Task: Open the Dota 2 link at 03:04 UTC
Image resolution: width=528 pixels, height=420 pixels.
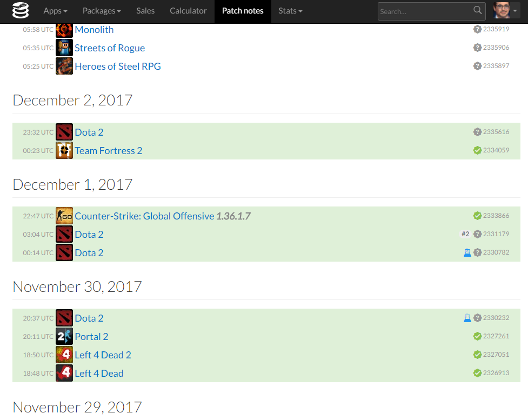Action: 89,235
